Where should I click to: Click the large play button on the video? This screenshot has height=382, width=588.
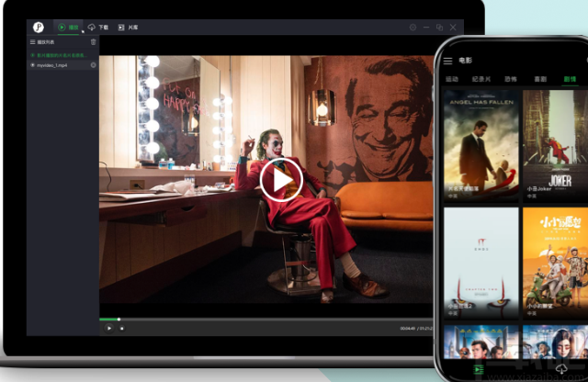(280, 179)
